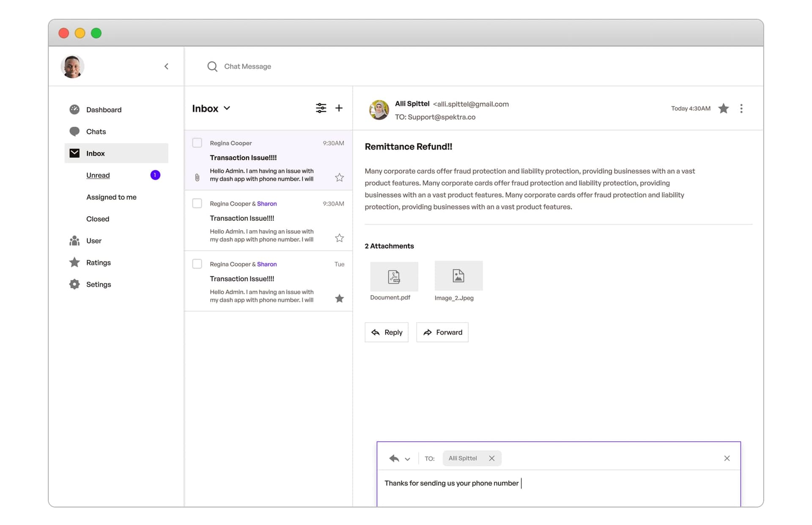Open Document.pdf attachment
Screen dimensions: 812x525
tap(394, 276)
